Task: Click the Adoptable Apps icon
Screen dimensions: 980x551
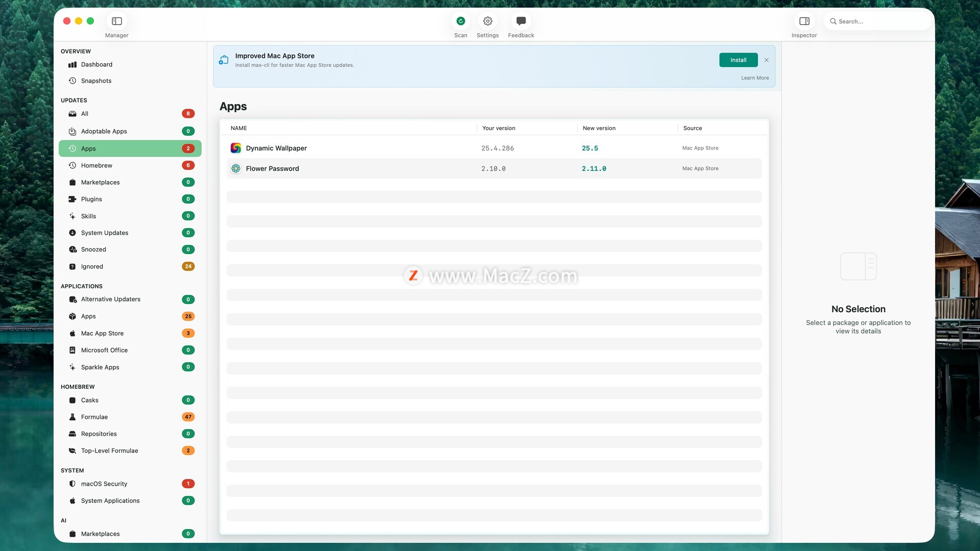Action: click(x=72, y=131)
